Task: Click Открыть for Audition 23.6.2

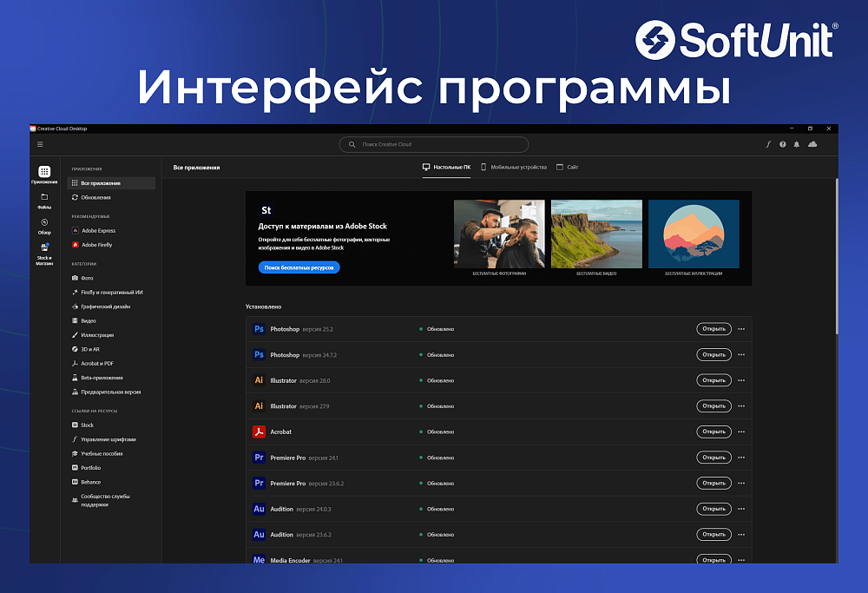Action: 713,534
